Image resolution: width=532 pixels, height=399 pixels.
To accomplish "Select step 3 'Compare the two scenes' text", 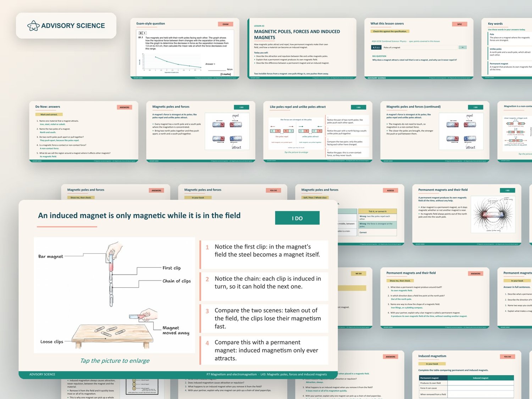I will tap(268, 318).
